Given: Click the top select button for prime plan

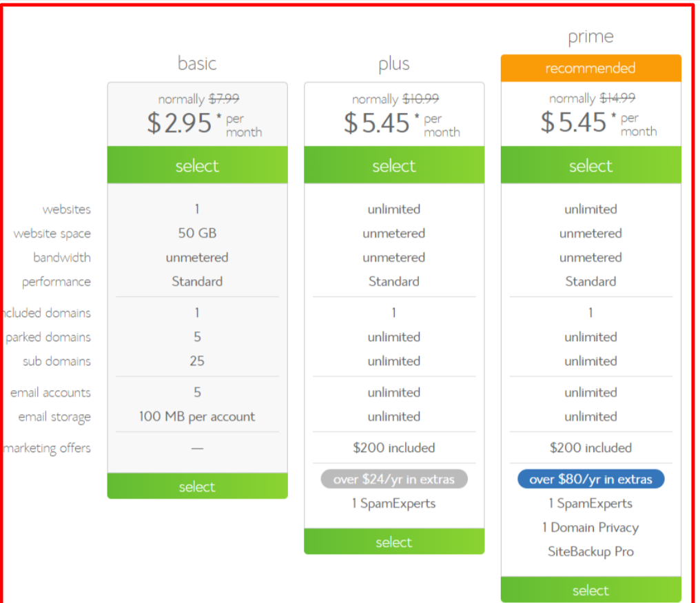Looking at the screenshot, I should [590, 165].
